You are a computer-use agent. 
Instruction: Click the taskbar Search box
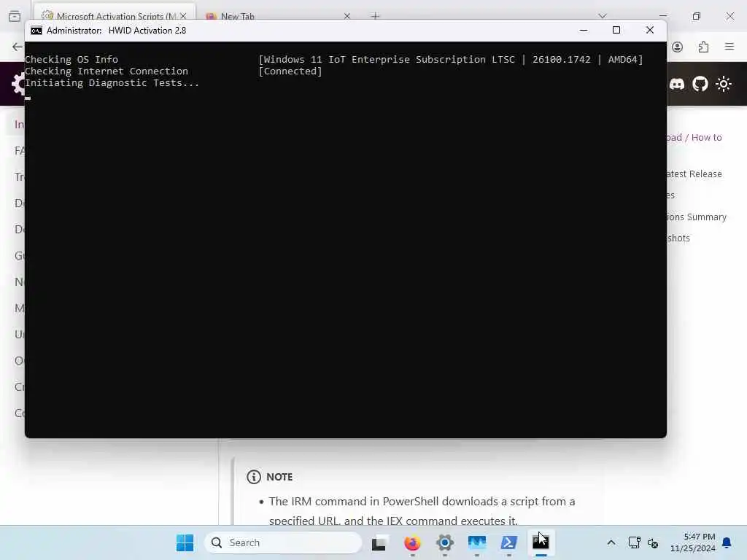(x=283, y=542)
